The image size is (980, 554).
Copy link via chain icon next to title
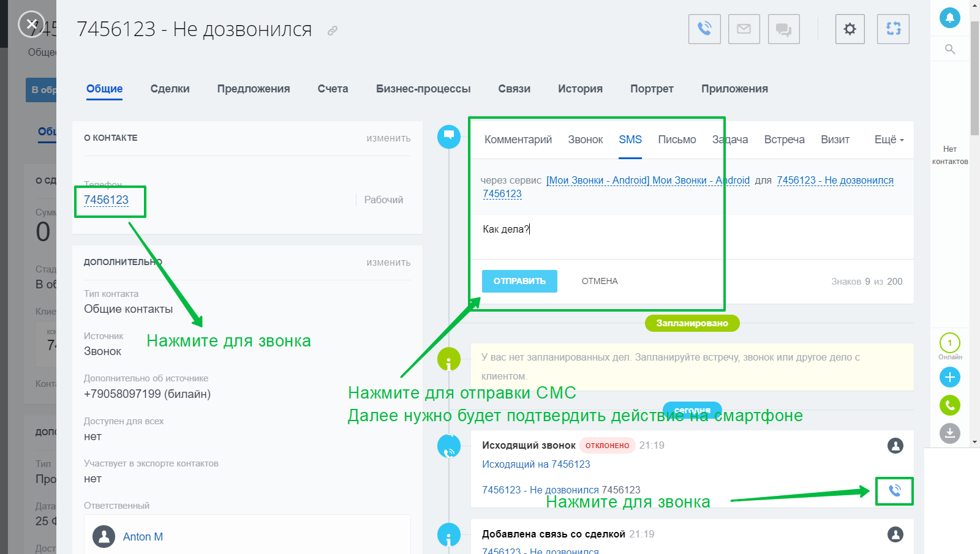[333, 31]
